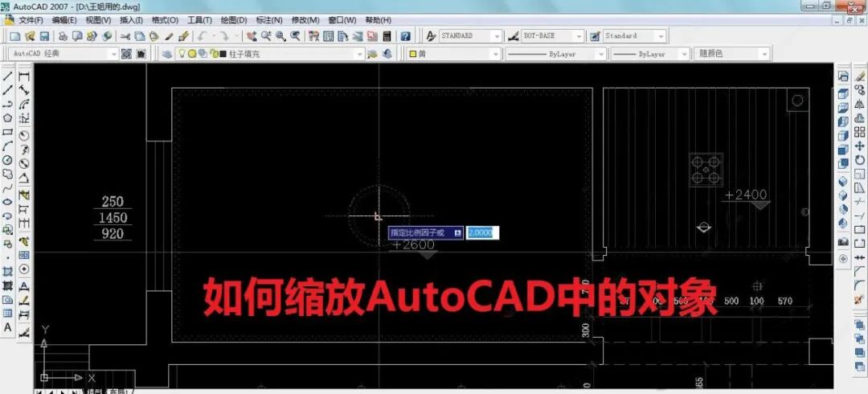Click the Plot printer icon
This screenshot has width=868, height=394.
point(63,36)
